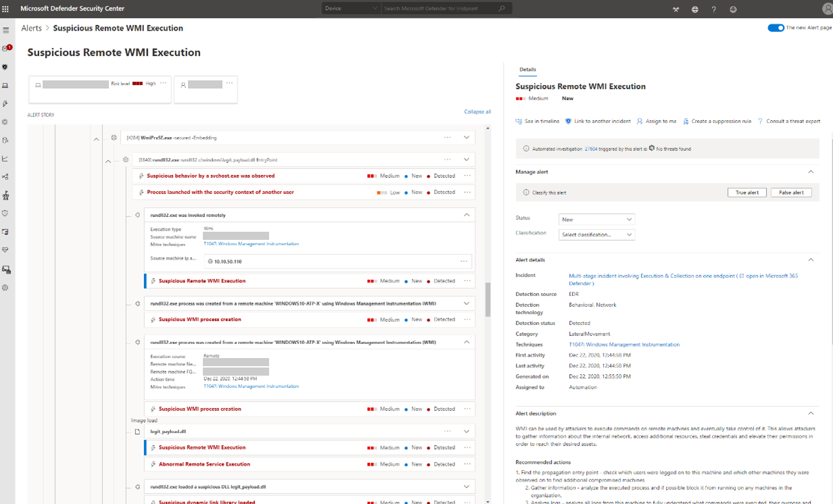Open Settings via the sidebar gear icon
This screenshot has width=833, height=504.
[5, 287]
